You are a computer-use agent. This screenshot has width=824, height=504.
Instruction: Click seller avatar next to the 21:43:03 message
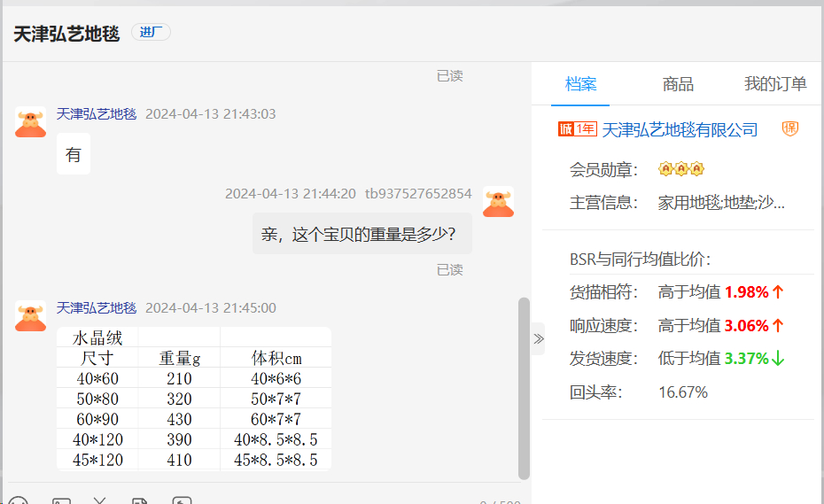click(30, 122)
